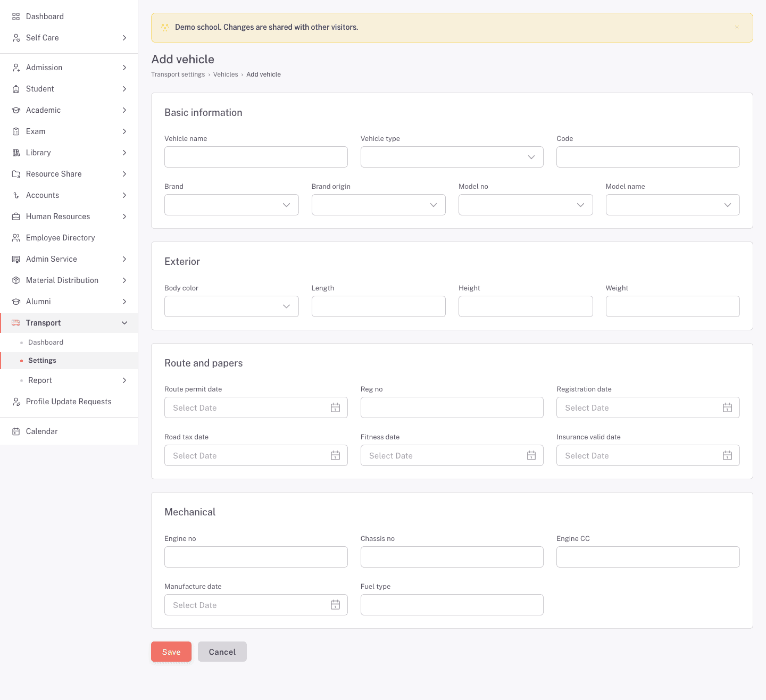Expand the Admission menu chevron
The width and height of the screenshot is (766, 700).
124,68
